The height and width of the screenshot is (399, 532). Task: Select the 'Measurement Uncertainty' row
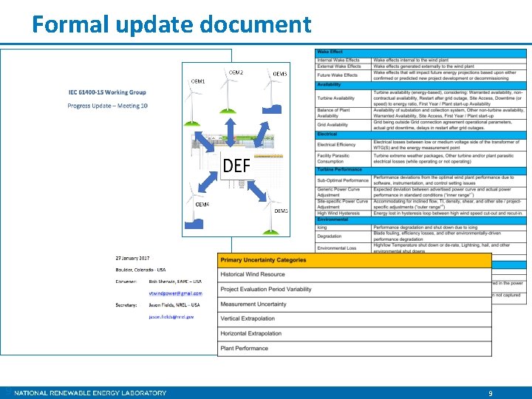click(x=355, y=304)
